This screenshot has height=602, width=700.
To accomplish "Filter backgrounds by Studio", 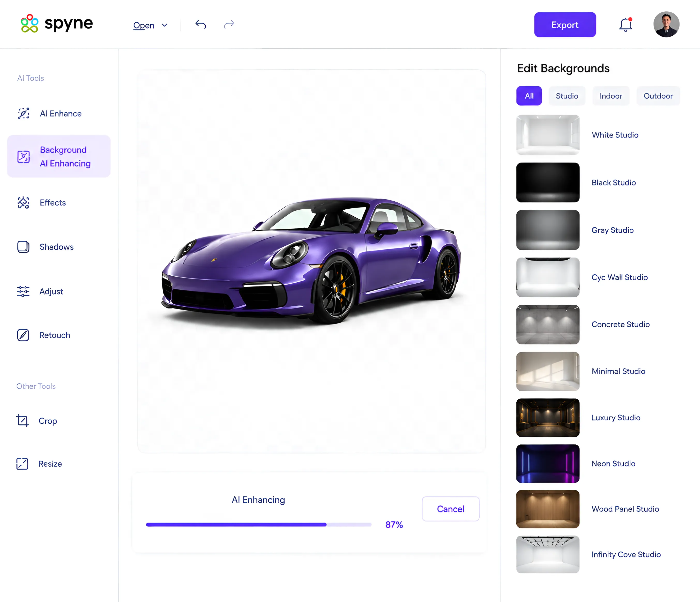I will tap(567, 96).
